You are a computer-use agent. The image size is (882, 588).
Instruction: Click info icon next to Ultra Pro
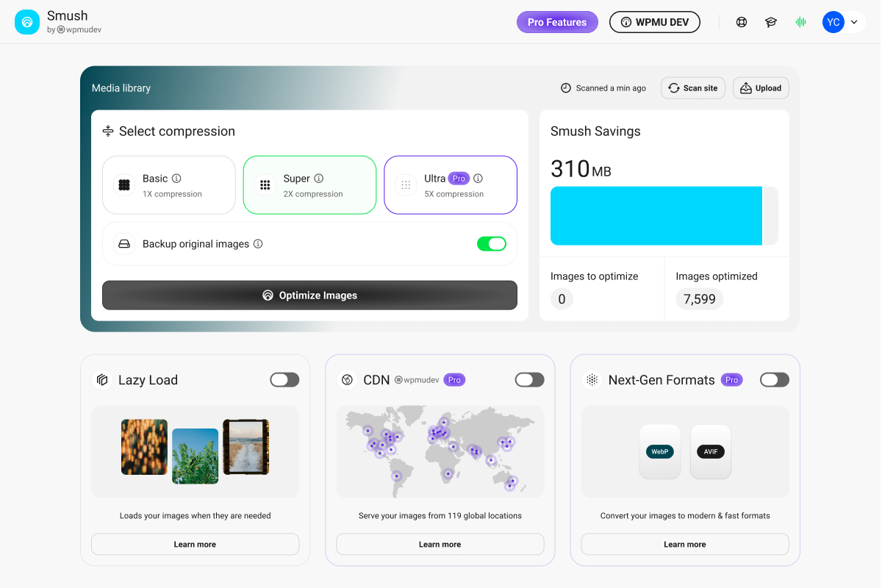point(478,179)
